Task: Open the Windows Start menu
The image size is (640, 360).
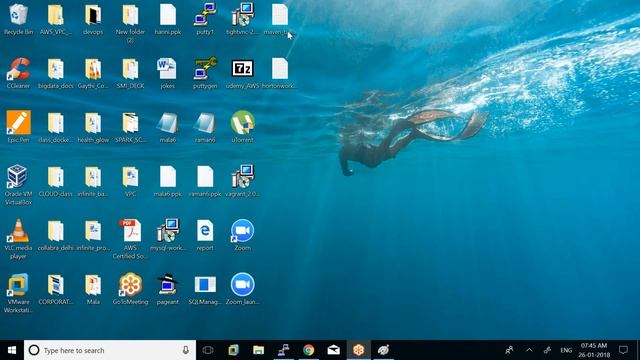Action: coord(12,350)
